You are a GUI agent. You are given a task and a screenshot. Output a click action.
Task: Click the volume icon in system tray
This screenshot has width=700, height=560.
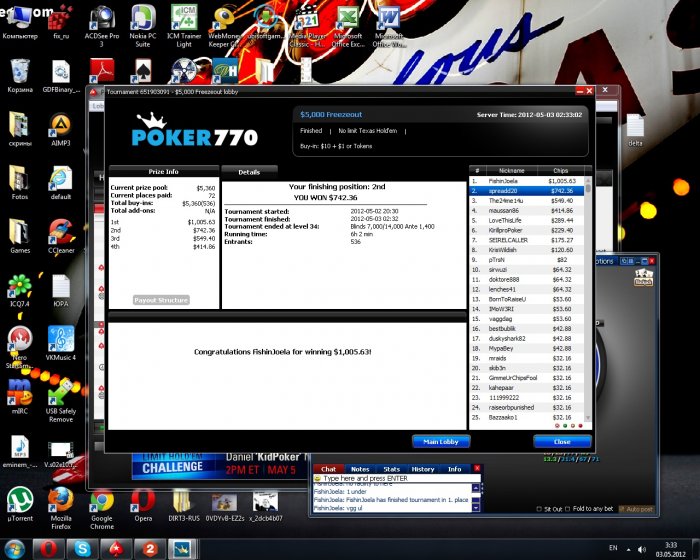642,549
